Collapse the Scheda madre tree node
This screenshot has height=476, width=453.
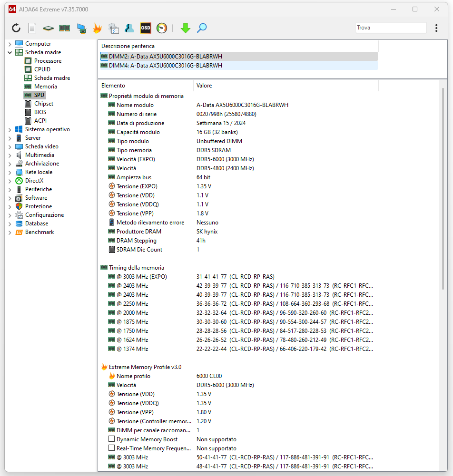pos(10,52)
